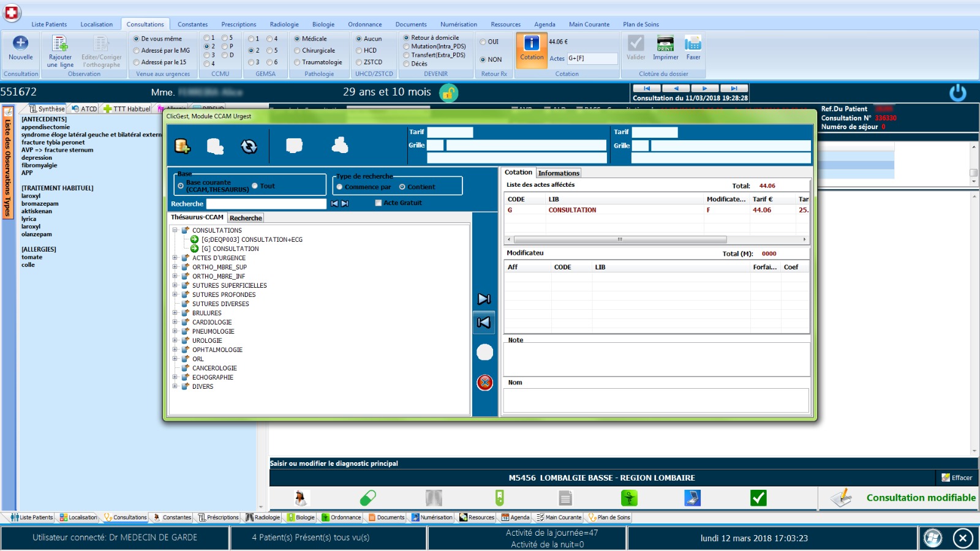The image size is (980, 551).
Task: Open the Agenda tab in bottom tab bar
Action: (515, 517)
